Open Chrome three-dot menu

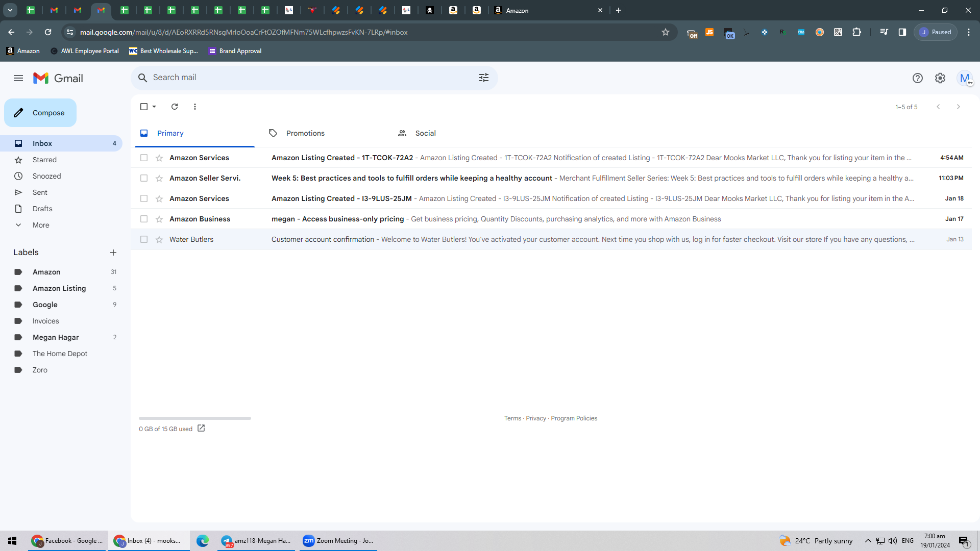coord(969,32)
